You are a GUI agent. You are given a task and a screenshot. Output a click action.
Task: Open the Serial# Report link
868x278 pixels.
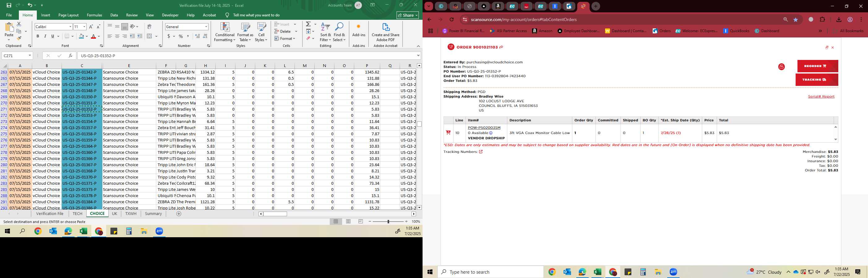(821, 97)
